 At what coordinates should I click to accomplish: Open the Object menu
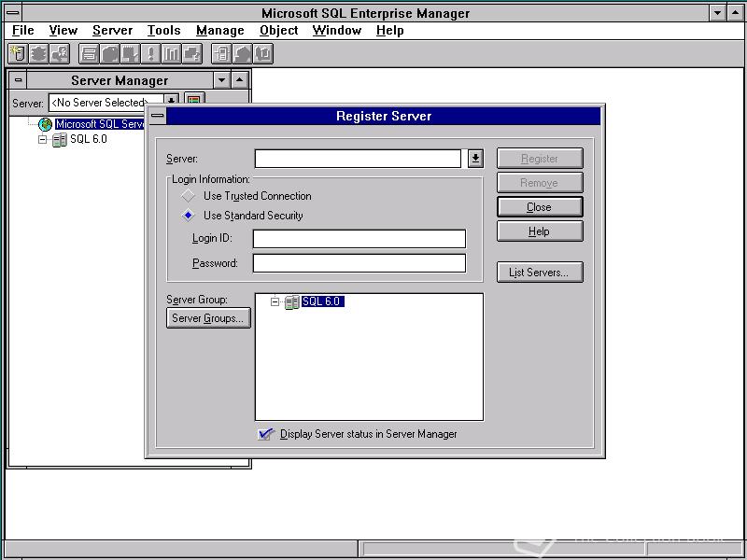(x=278, y=31)
